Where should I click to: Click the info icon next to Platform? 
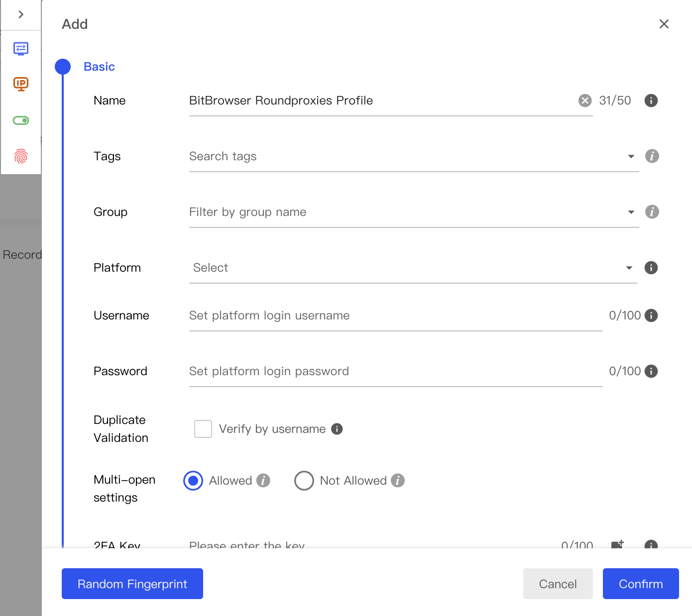(x=651, y=268)
